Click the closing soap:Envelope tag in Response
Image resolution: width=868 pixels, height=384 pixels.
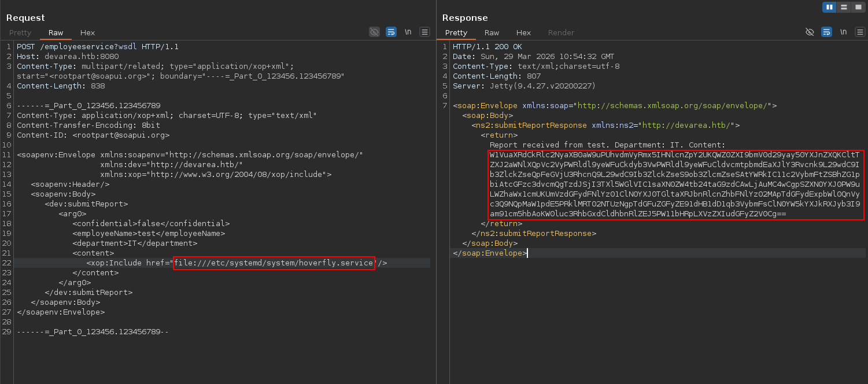490,253
